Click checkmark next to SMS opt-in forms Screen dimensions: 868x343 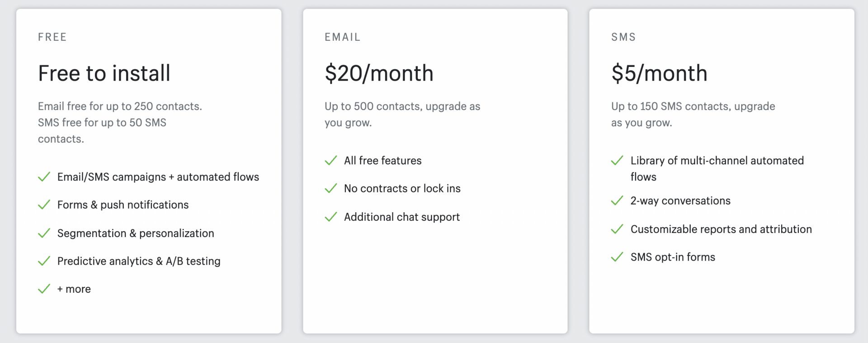[617, 257]
